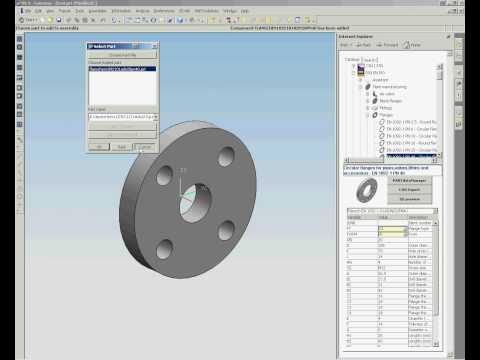Screen dimensions: 480x360
Task: Click the CAD Export button
Action: coord(409,190)
